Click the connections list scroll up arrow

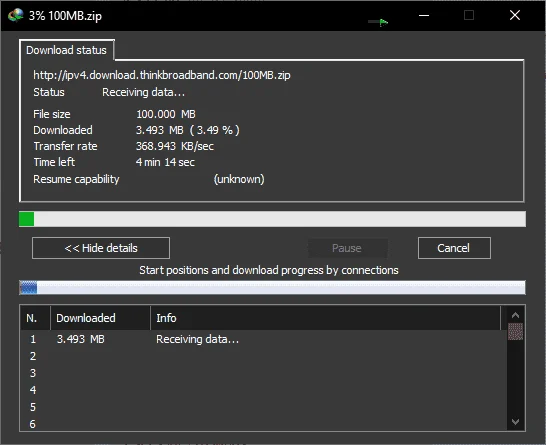(x=515, y=315)
